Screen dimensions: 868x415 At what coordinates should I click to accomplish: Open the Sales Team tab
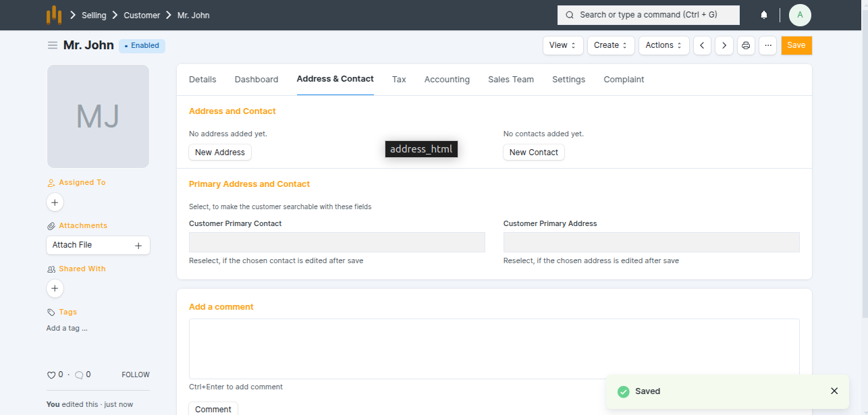click(511, 80)
